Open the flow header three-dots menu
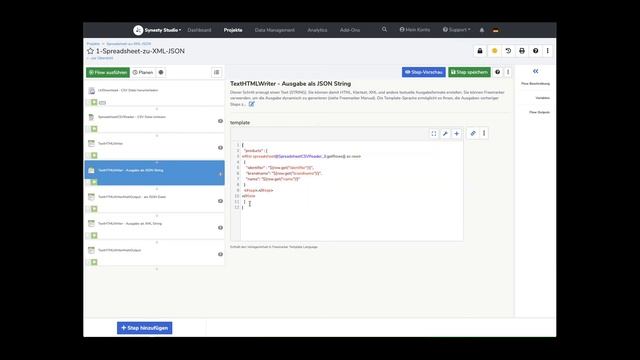The width and height of the screenshot is (640, 360). pos(547,51)
